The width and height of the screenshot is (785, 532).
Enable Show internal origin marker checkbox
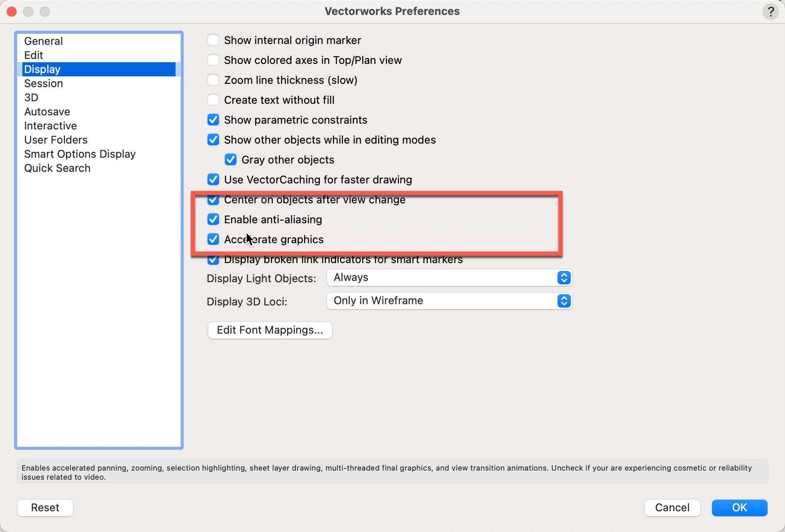(x=213, y=40)
